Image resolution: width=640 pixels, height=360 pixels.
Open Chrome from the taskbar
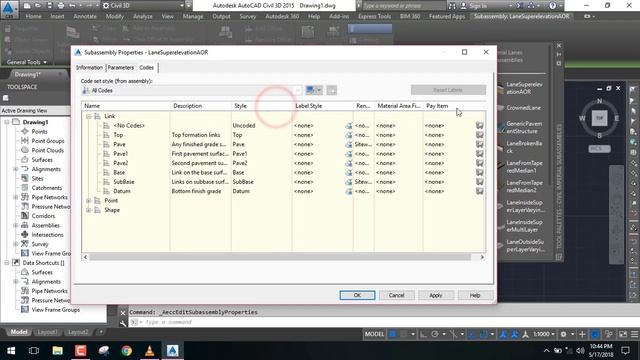pos(127,351)
